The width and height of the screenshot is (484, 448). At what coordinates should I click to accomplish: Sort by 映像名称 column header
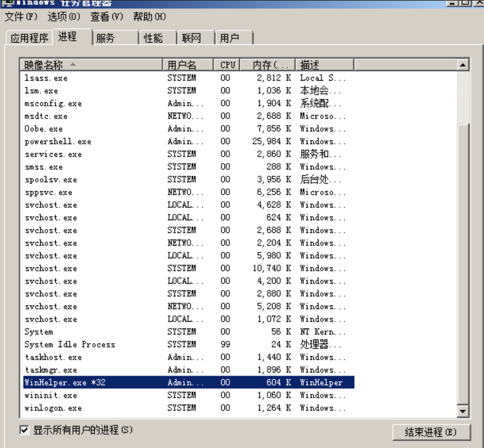pos(91,65)
